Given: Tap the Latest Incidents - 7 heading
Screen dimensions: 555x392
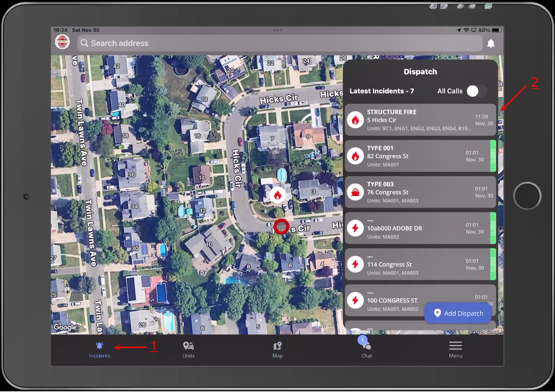Looking at the screenshot, I should (382, 91).
